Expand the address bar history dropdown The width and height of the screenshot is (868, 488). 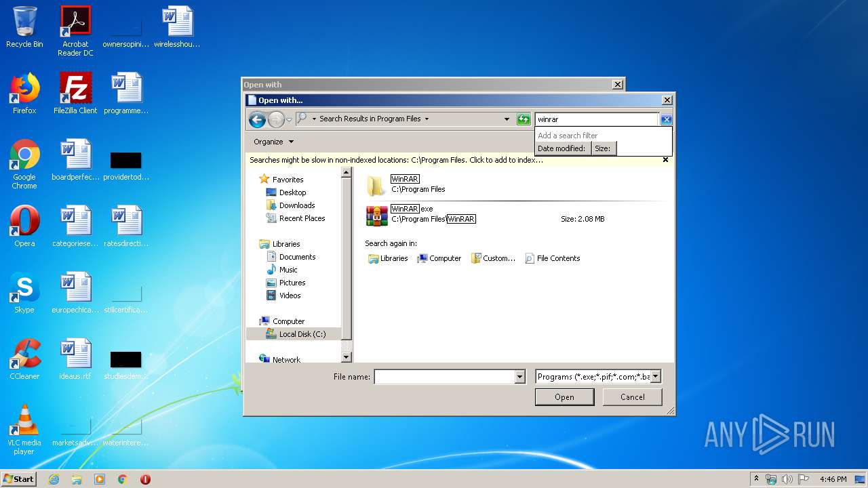point(507,119)
